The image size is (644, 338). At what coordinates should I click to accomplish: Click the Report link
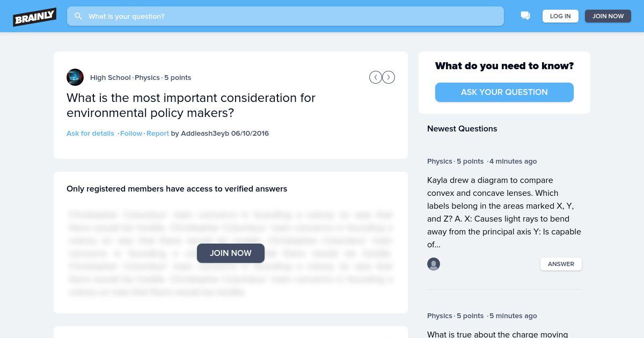point(158,133)
